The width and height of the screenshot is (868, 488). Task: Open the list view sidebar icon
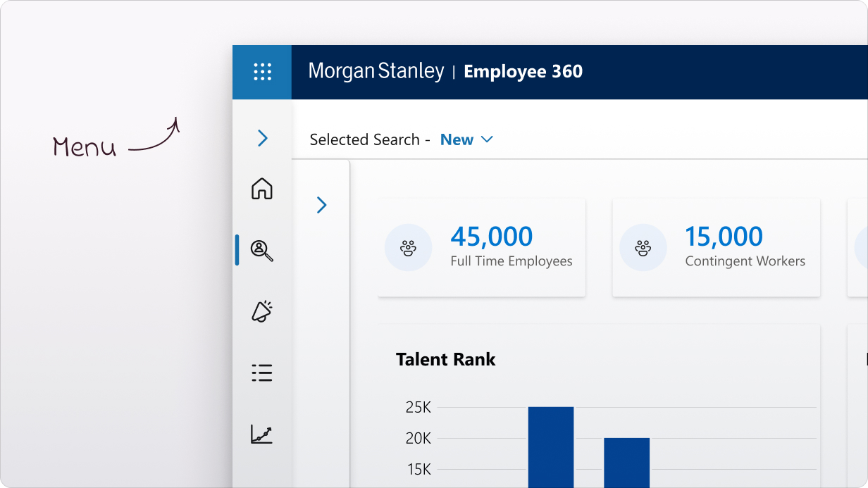(x=262, y=373)
